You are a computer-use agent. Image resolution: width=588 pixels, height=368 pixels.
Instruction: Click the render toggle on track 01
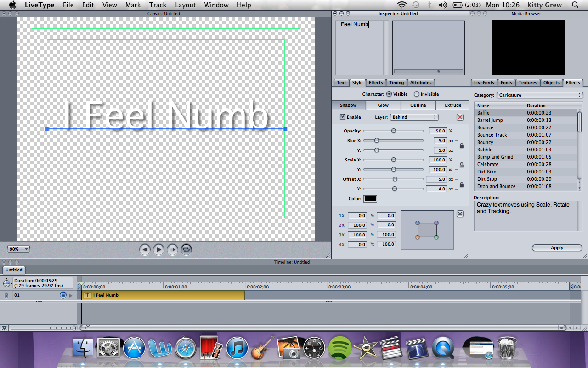[x=63, y=295]
